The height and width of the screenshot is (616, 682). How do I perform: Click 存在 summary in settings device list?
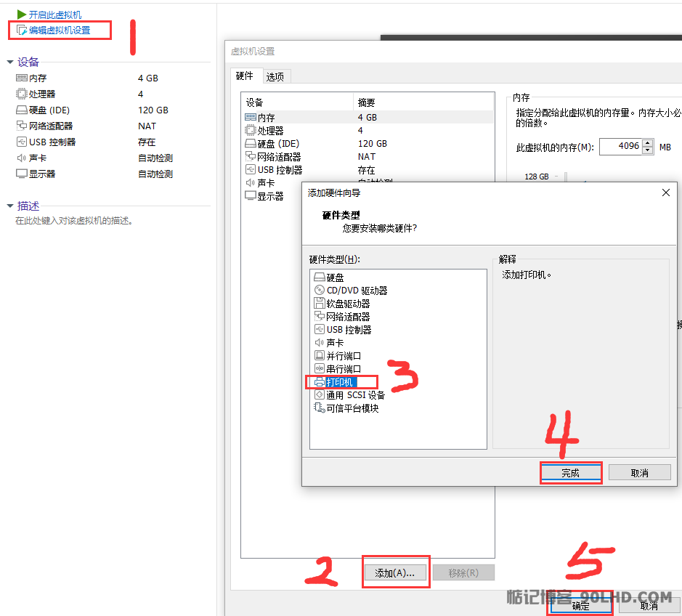pos(366,170)
